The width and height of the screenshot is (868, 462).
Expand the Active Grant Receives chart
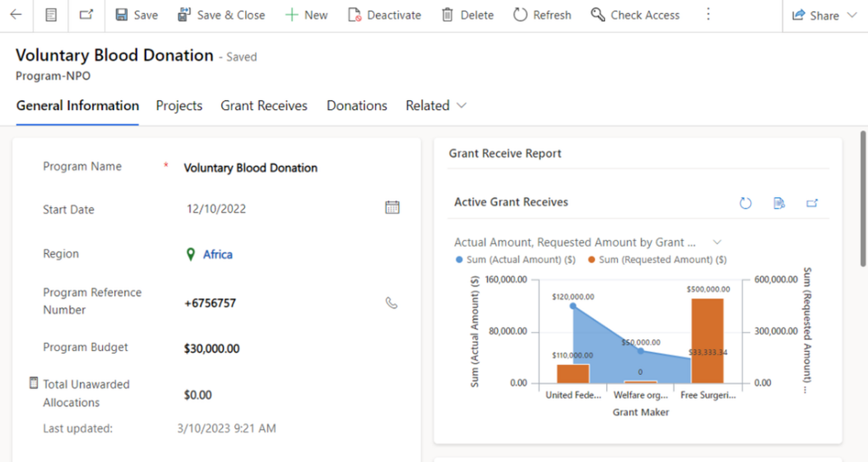pos(812,203)
